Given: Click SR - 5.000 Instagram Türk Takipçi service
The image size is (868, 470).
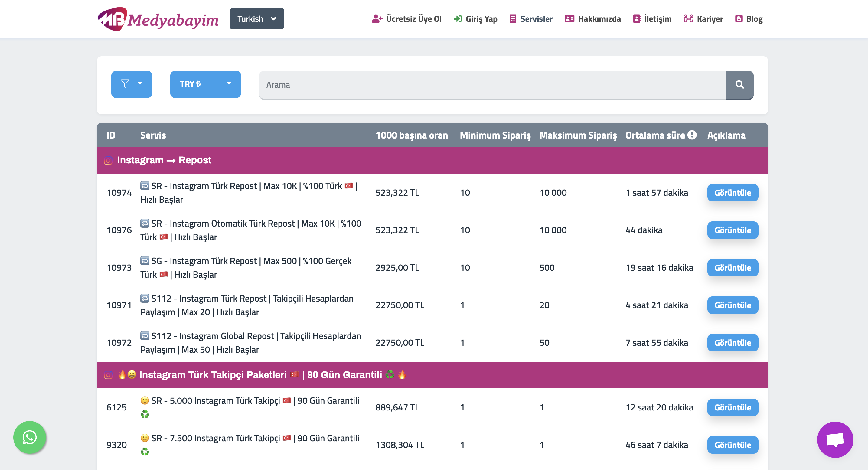Looking at the screenshot, I should point(250,407).
